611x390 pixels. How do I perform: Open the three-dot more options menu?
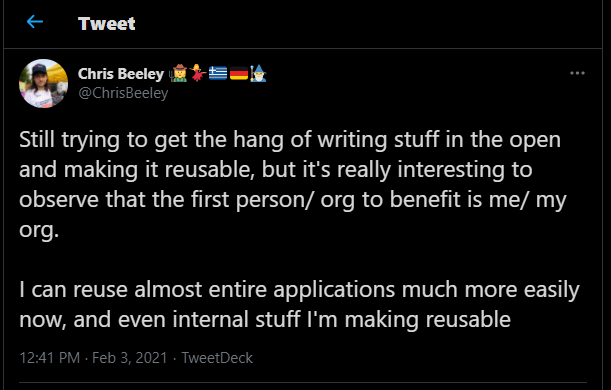tap(577, 73)
